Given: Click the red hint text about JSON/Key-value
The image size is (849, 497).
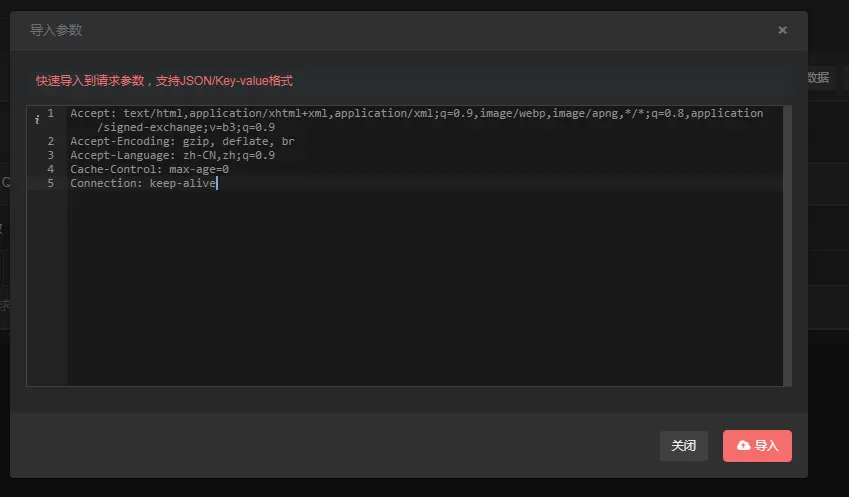Looking at the screenshot, I should point(164,81).
